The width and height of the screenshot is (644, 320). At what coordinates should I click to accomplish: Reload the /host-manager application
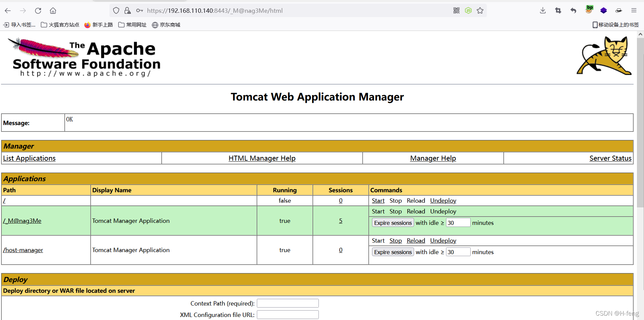416,241
